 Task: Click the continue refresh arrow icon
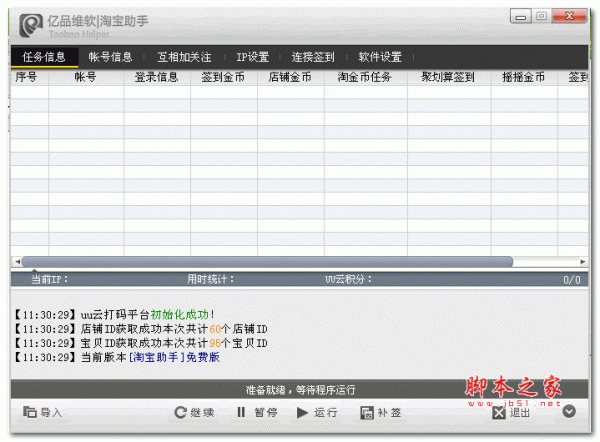(180, 412)
